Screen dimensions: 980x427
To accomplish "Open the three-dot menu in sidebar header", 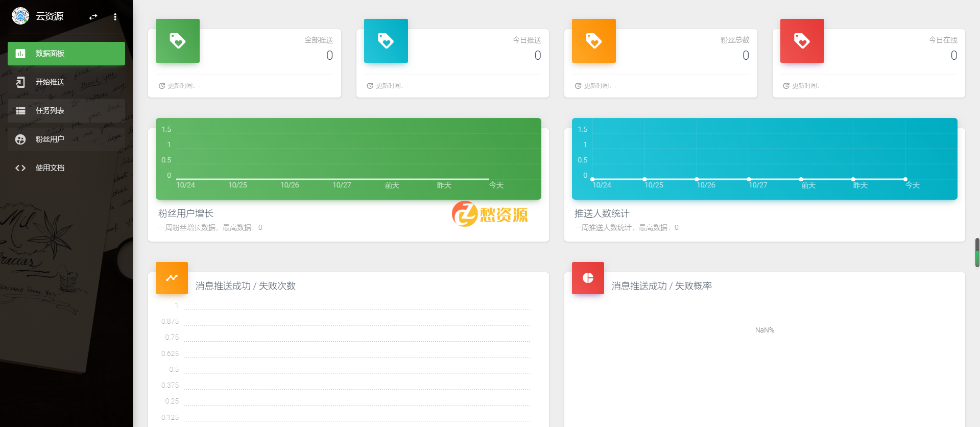I will click(115, 17).
